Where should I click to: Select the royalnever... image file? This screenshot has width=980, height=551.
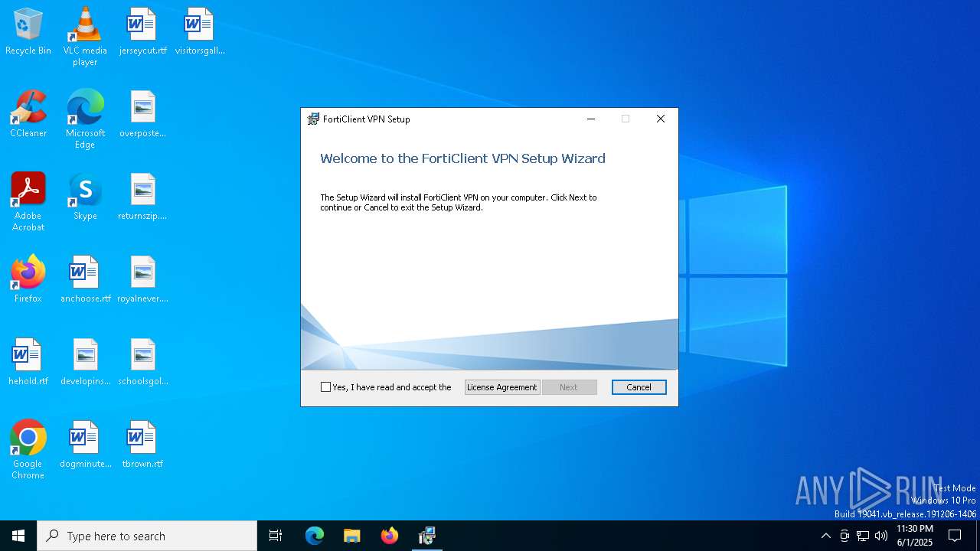(142, 280)
